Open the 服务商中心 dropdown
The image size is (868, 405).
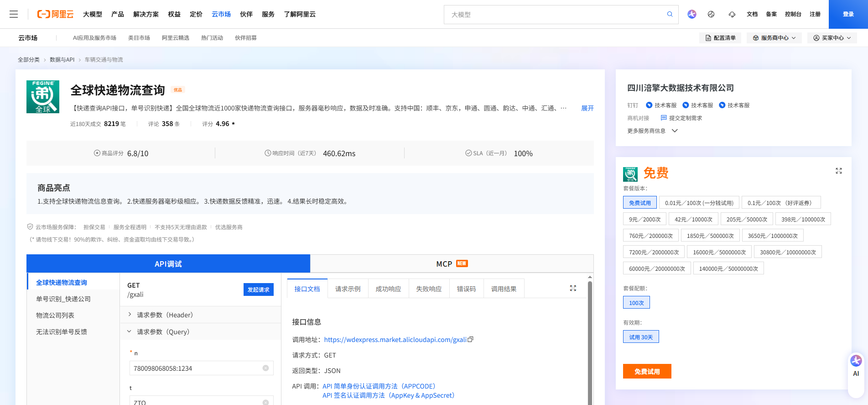(774, 38)
